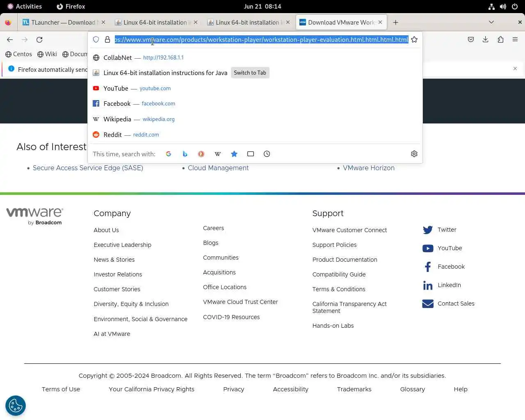Search with Bing engine icon
Image resolution: width=525 pixels, height=420 pixels.
[x=185, y=154]
